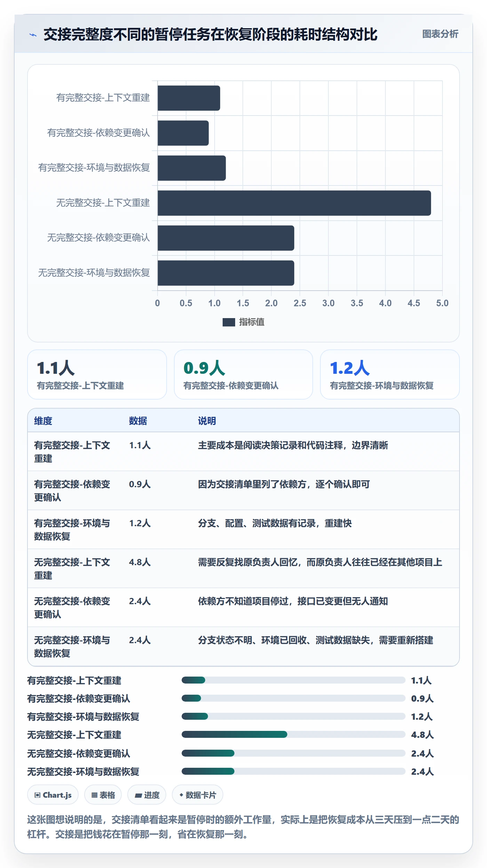
Task: Click y-axis label 无完整交接-上下文重建 in chart
Action: [103, 203]
